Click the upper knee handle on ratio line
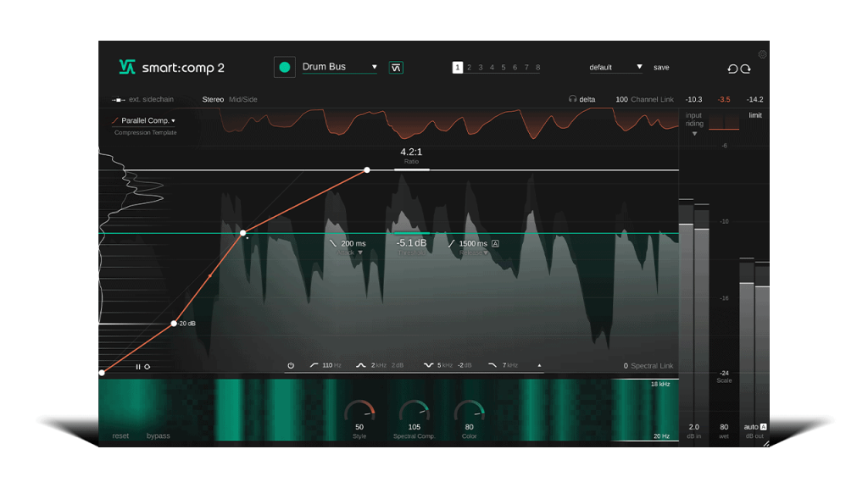The width and height of the screenshot is (868, 488). coord(367,169)
